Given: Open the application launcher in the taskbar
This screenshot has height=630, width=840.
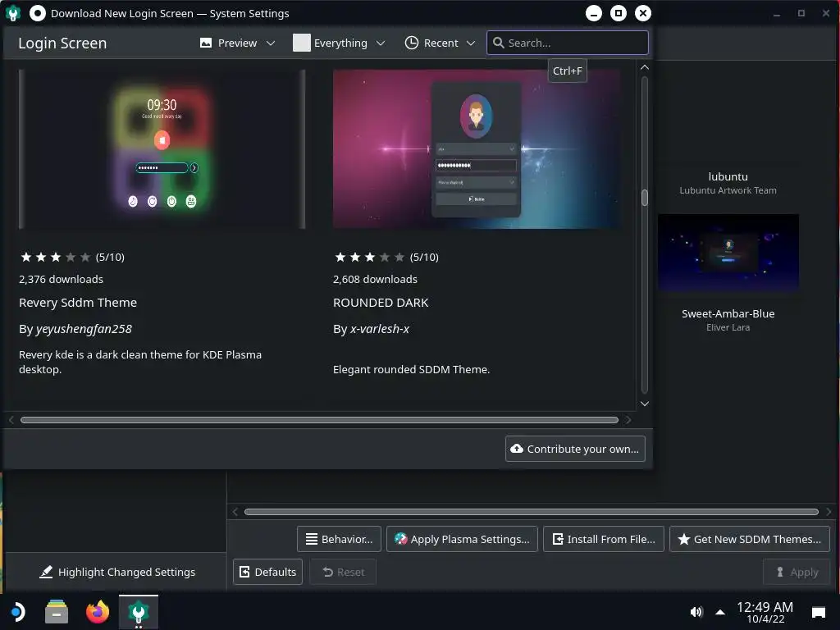Looking at the screenshot, I should [17, 612].
